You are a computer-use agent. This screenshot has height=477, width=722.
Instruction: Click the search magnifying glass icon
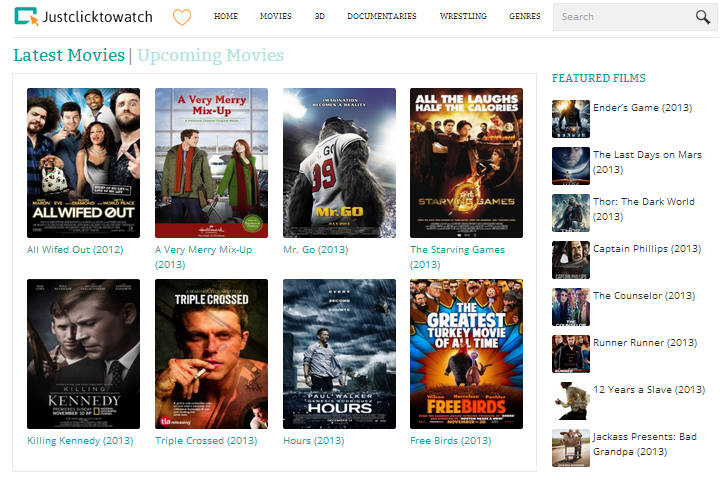[x=703, y=17]
